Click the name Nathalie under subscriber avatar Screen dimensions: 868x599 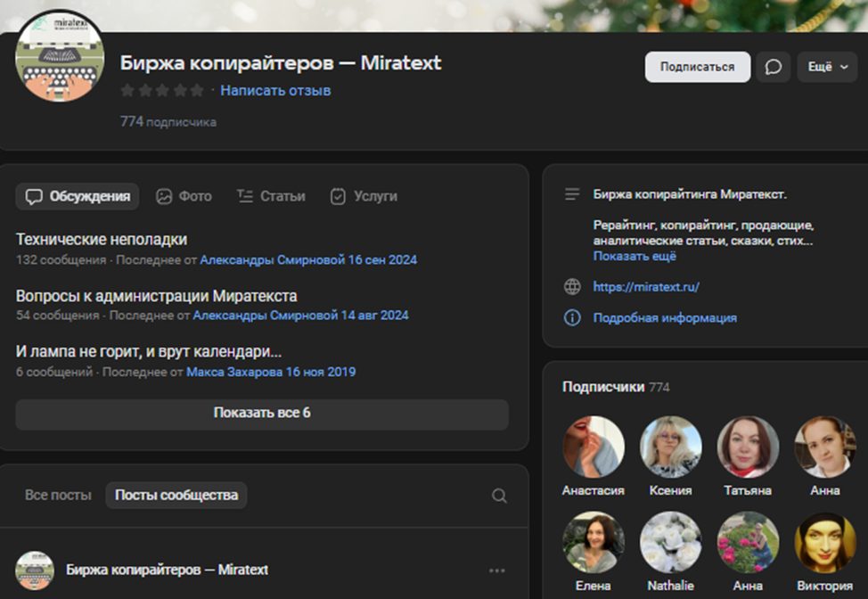point(670,586)
